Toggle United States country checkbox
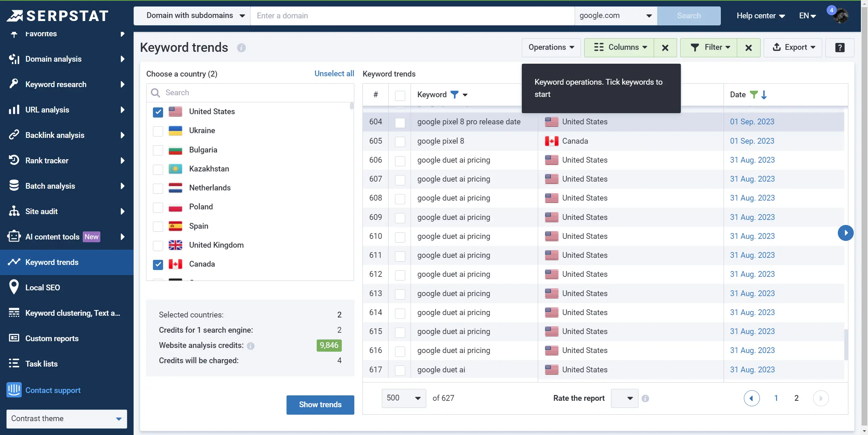 [x=158, y=111]
